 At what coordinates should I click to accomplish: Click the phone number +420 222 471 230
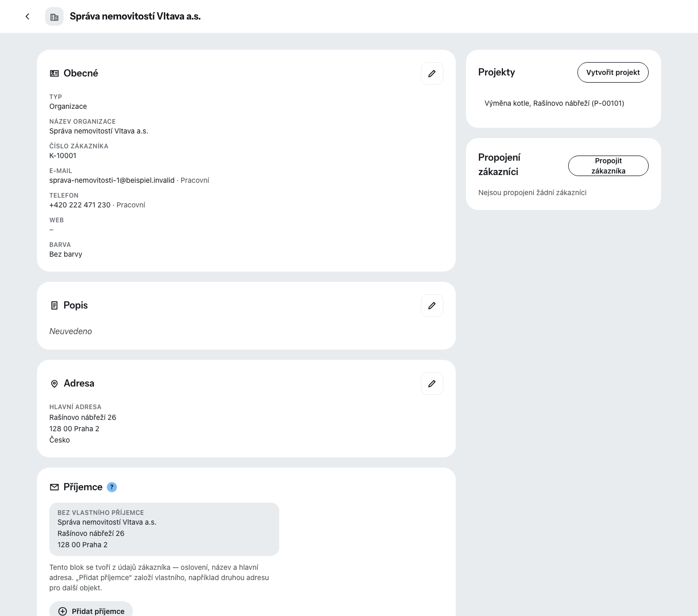[80, 205]
